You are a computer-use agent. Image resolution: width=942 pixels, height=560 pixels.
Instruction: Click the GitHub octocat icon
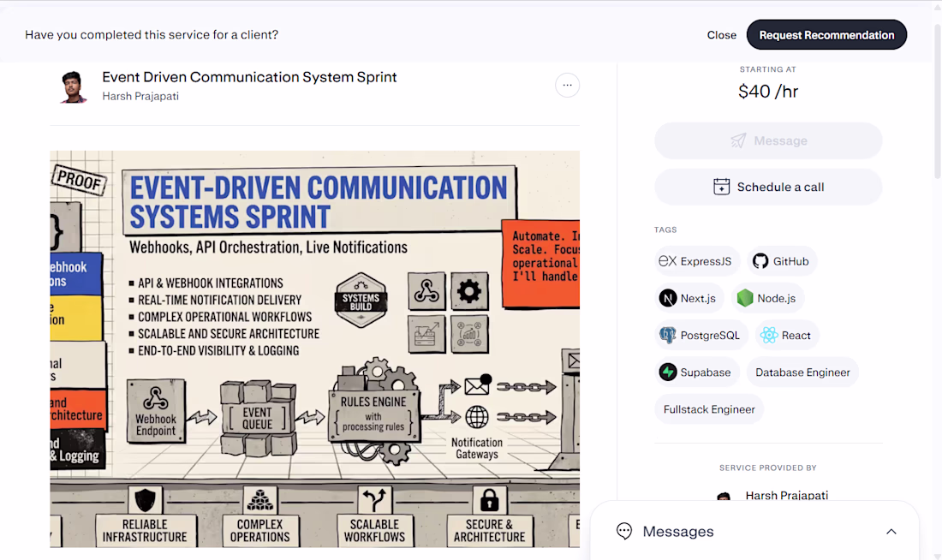[x=760, y=261]
